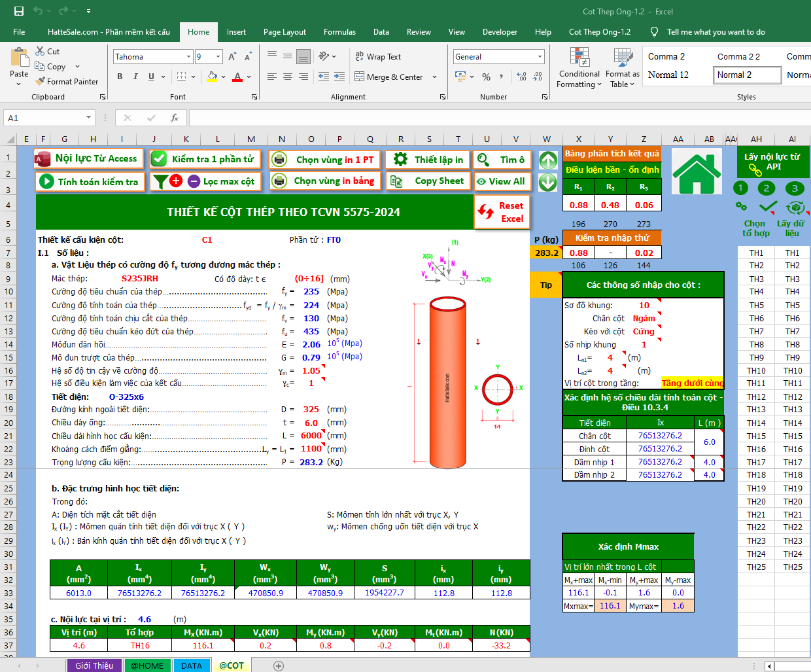Screen dimensions: 811x672
Task: Open Conditional Formatting menu
Action: [579, 68]
